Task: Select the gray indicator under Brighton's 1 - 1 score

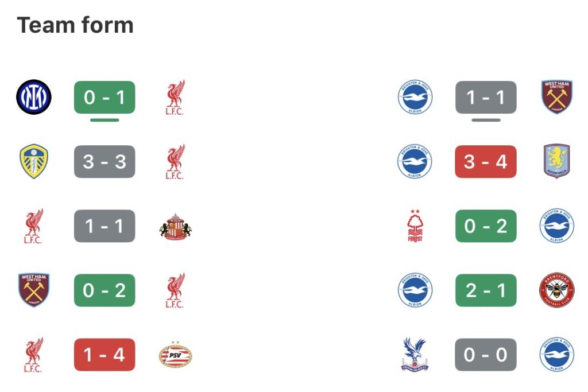Action: [x=486, y=120]
